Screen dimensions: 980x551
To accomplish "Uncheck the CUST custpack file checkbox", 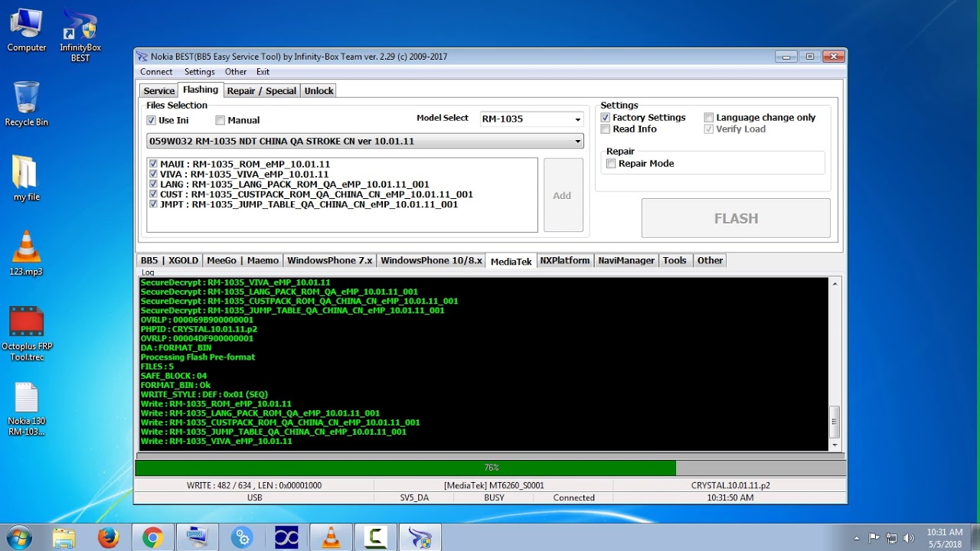I will pos(154,194).
